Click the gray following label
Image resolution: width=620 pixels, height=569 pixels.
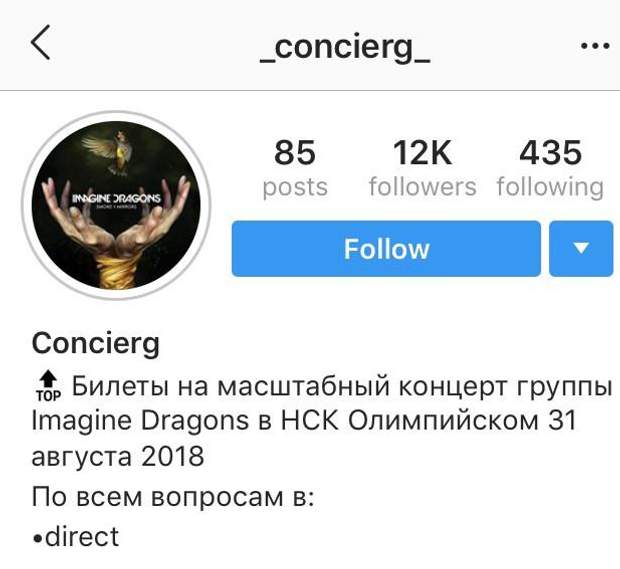(550, 187)
